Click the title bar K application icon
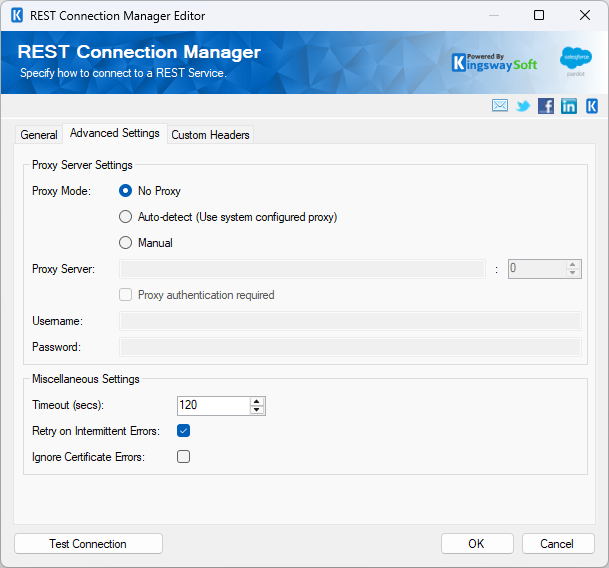 [17, 16]
